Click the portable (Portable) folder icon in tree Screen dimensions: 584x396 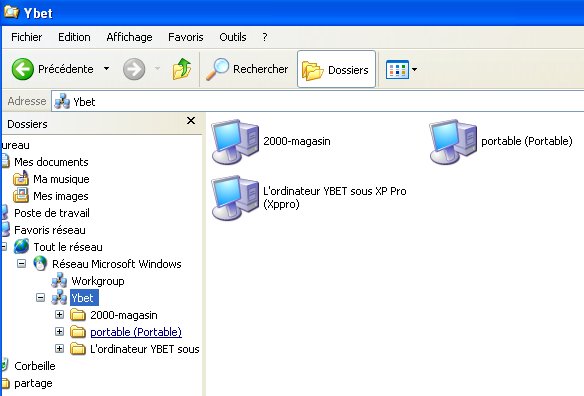click(x=78, y=332)
